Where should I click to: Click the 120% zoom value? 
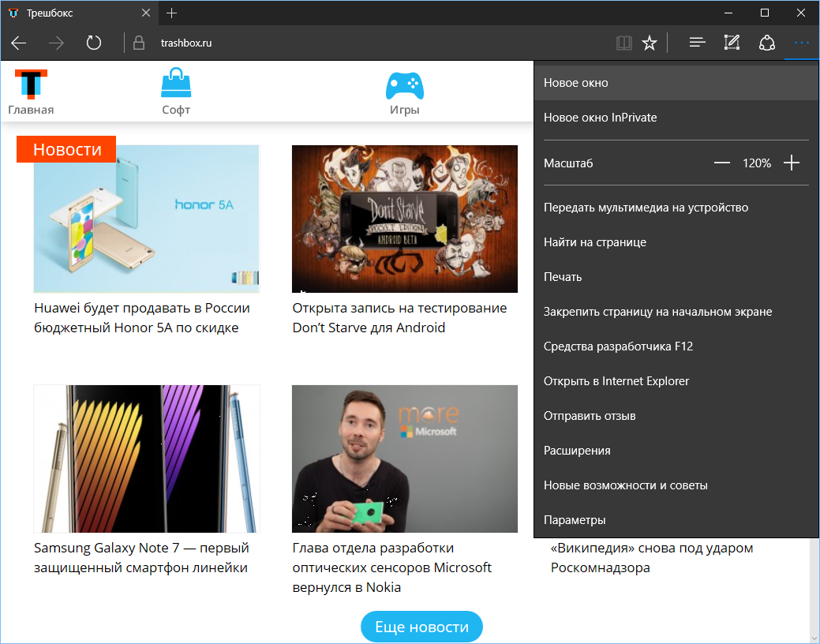757,163
